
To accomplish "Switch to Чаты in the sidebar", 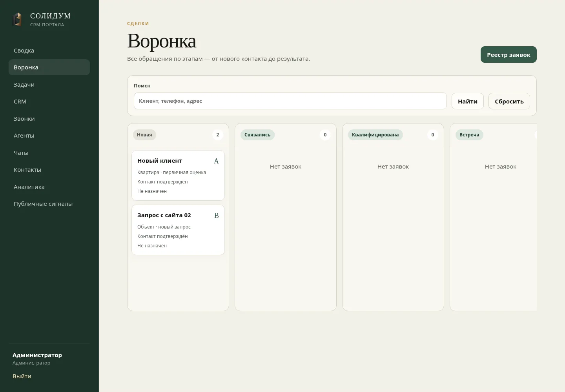I will coord(49,153).
